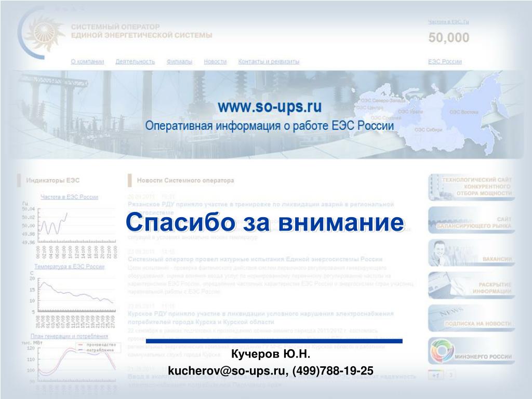Click Оперативная информация о работе ЕЭС России text

[270, 126]
